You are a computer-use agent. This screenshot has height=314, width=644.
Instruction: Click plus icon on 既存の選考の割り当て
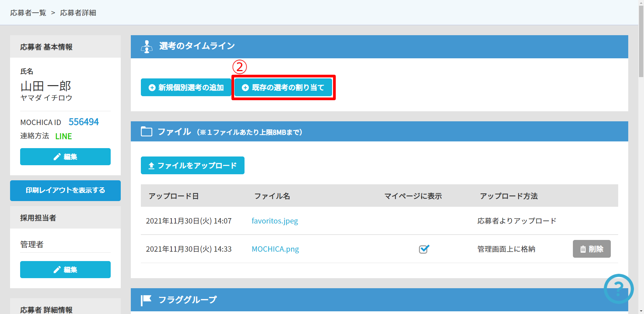(x=245, y=87)
